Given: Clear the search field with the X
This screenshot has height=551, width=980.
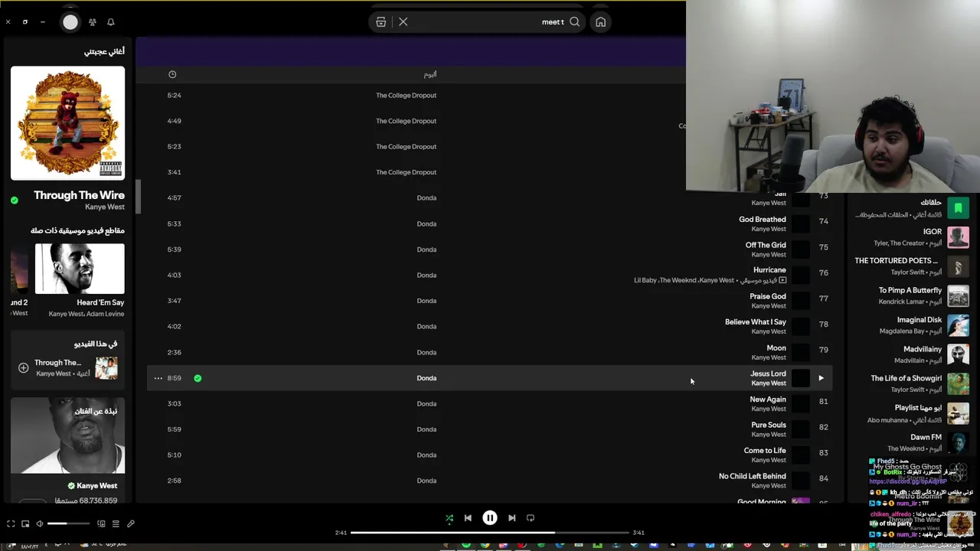Looking at the screenshot, I should (x=403, y=22).
